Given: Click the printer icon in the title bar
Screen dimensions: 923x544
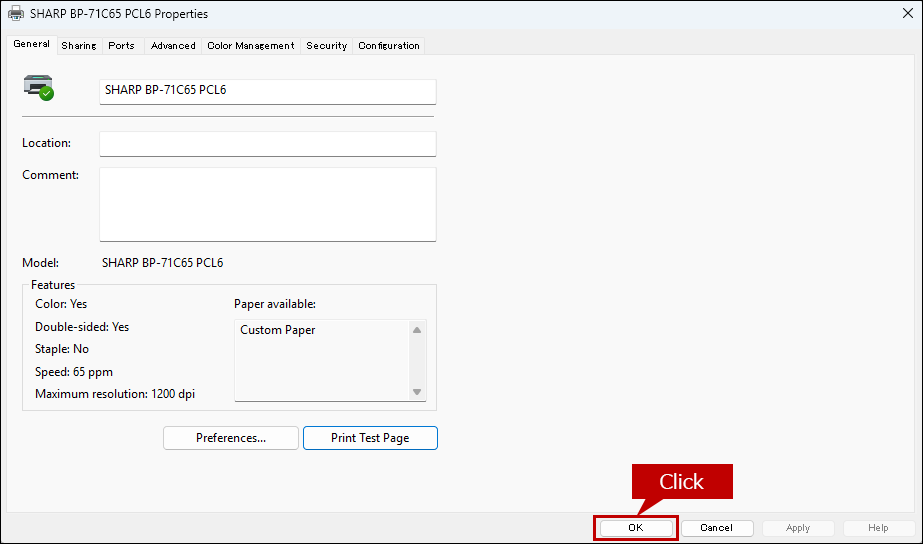Looking at the screenshot, I should tap(16, 13).
